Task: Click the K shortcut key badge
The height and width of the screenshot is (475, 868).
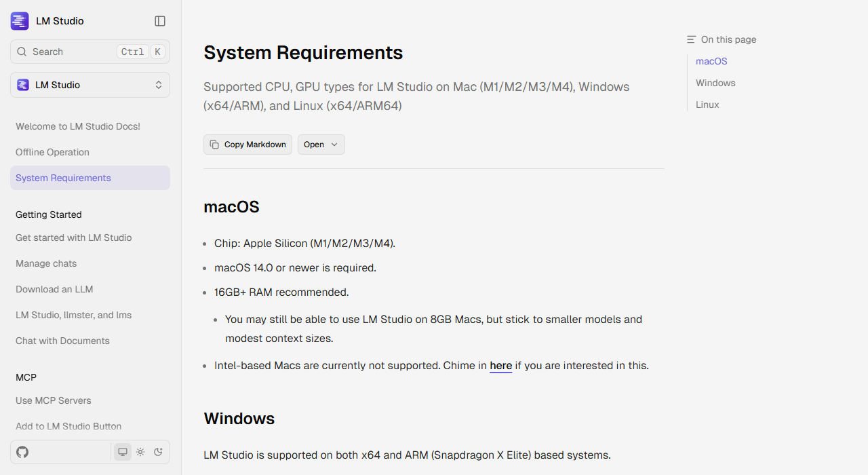Action: [x=157, y=52]
